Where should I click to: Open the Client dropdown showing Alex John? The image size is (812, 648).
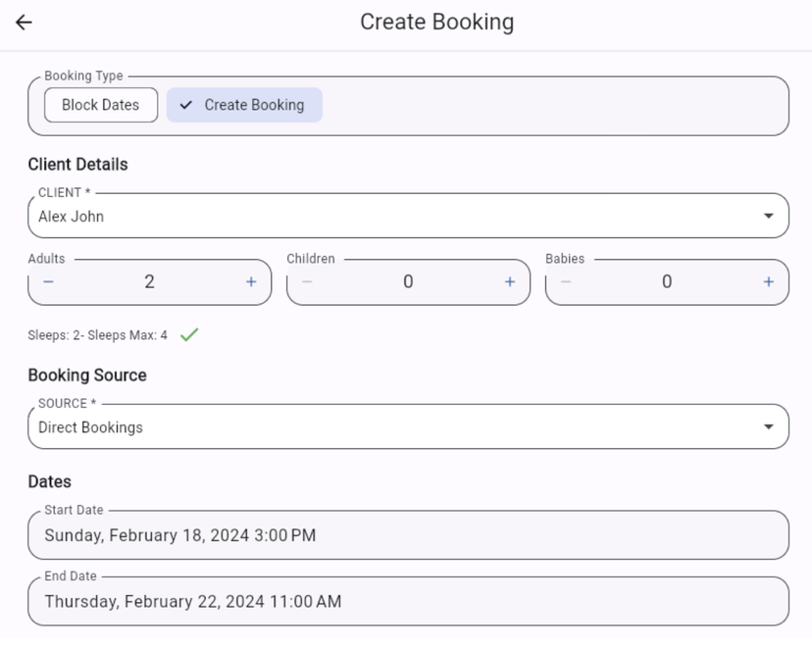(408, 216)
